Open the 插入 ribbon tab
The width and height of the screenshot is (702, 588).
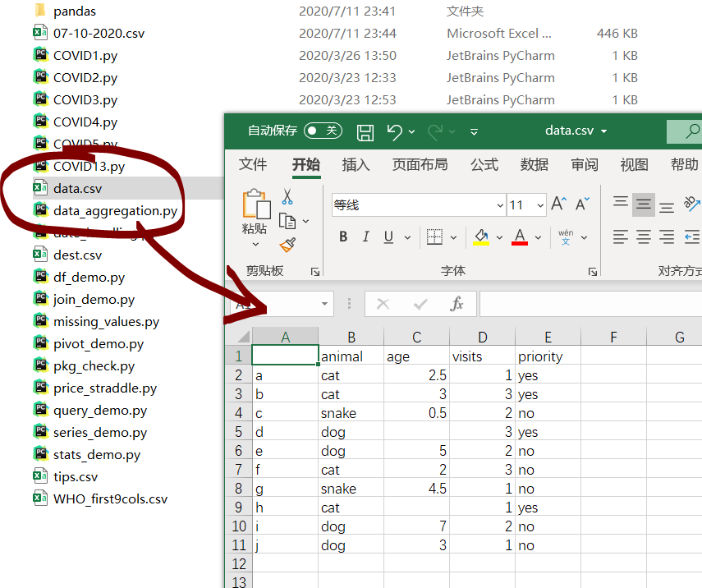click(356, 164)
